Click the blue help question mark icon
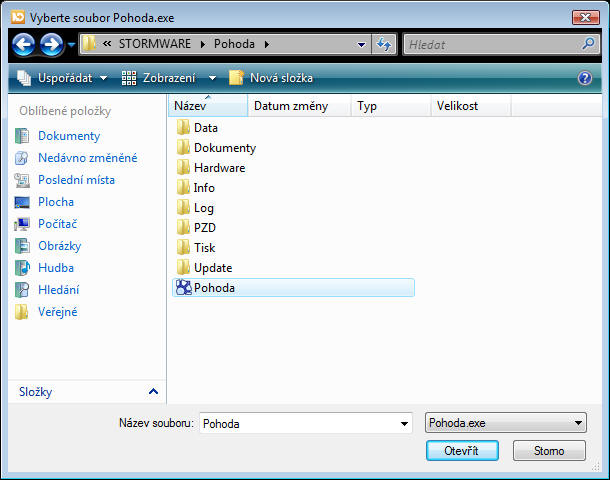Image resolution: width=610 pixels, height=480 pixels. click(585, 78)
